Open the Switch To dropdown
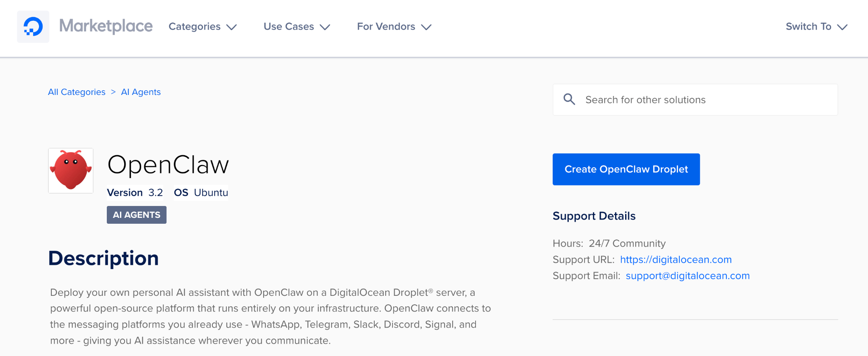868x356 pixels. coord(816,27)
